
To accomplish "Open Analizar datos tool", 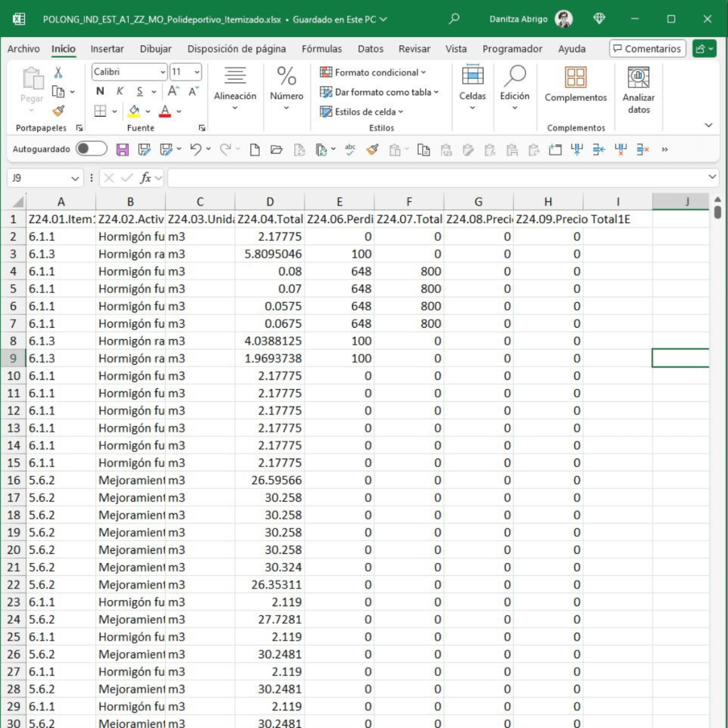I will pyautogui.click(x=638, y=90).
